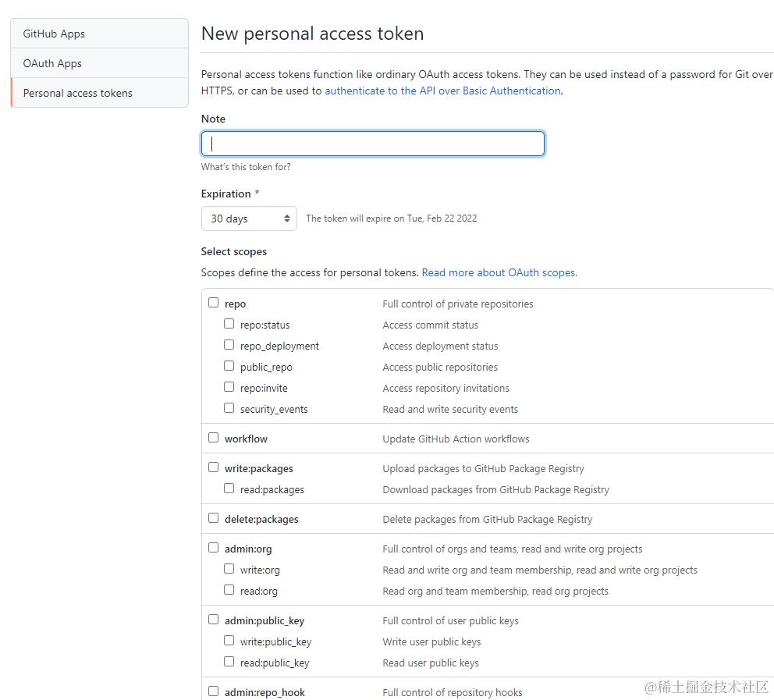Follow the Basic Authentication API link
The width and height of the screenshot is (774, 700).
pos(442,91)
